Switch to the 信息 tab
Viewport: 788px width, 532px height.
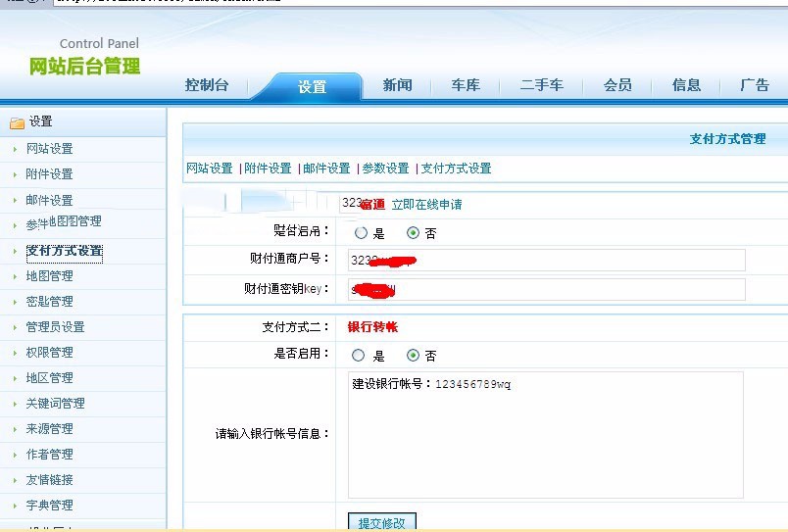[686, 85]
